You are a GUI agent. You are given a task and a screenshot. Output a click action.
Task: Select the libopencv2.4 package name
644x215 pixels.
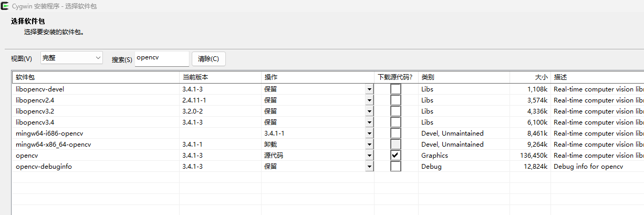[x=35, y=100]
